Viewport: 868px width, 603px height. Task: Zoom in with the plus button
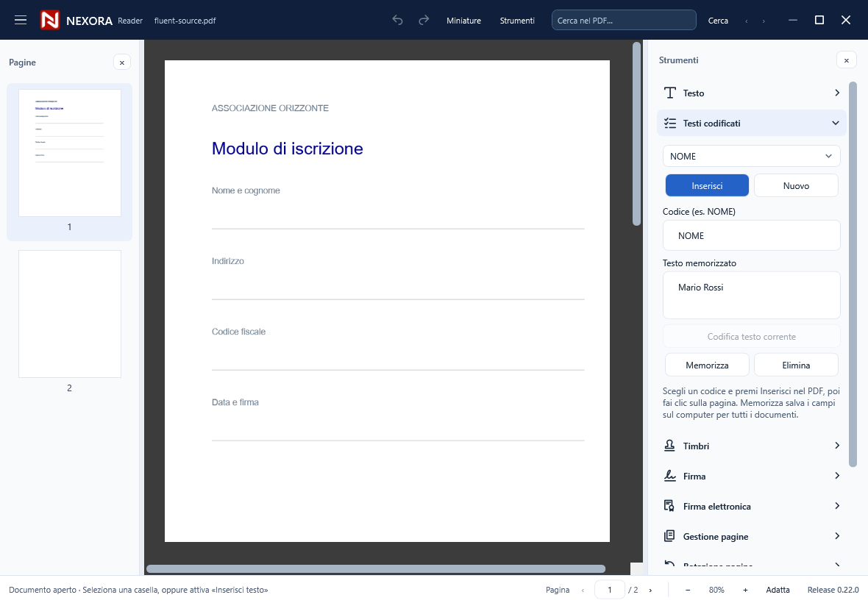[745, 590]
